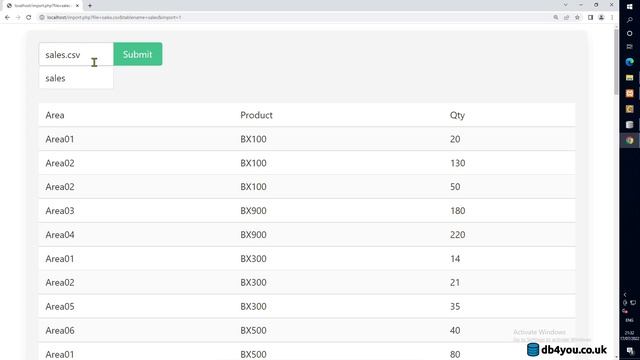
Task: Launch Microsoft Edge from taskbar
Action: point(629,62)
